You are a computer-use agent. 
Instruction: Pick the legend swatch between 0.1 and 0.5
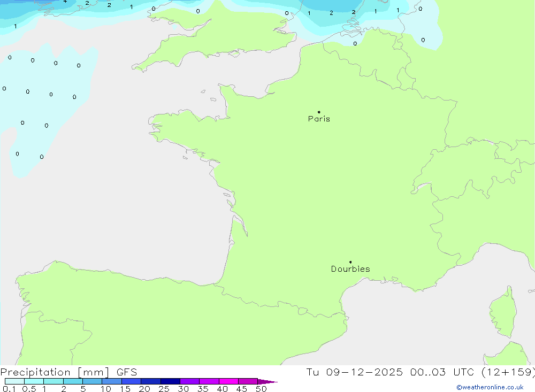14,381
